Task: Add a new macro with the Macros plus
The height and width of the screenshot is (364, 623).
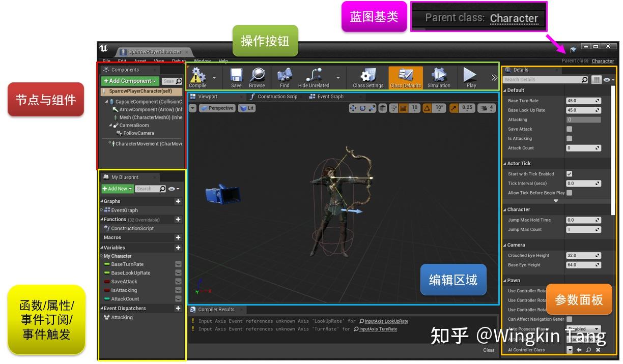Action: point(178,237)
